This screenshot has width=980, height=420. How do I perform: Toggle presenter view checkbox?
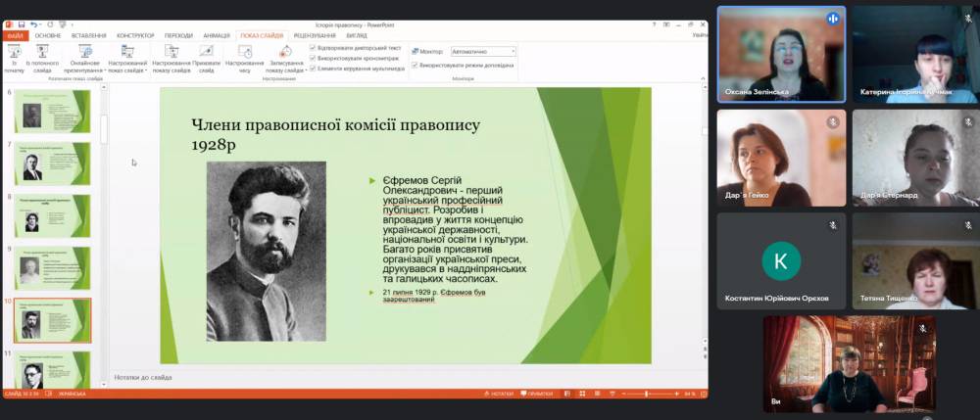click(x=415, y=66)
